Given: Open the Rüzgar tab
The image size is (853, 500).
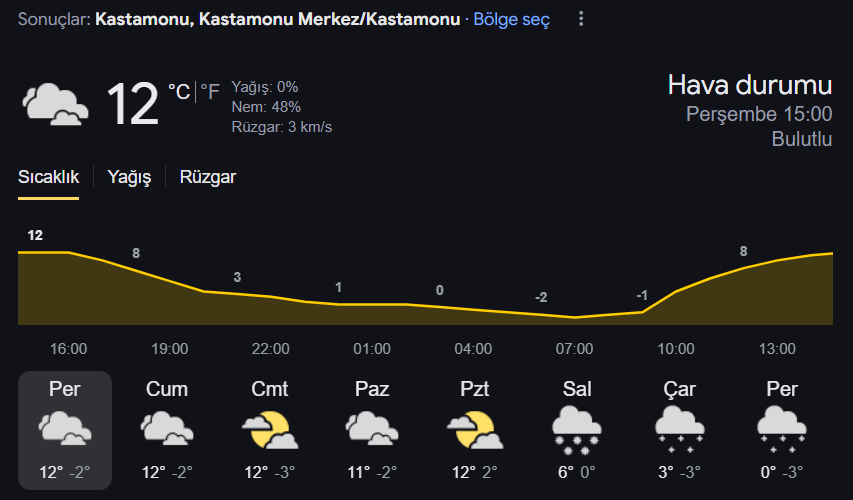Looking at the screenshot, I should [x=208, y=177].
